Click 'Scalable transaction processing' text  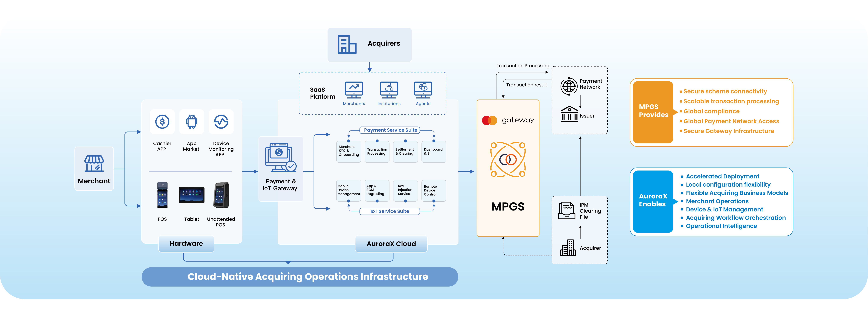731,101
